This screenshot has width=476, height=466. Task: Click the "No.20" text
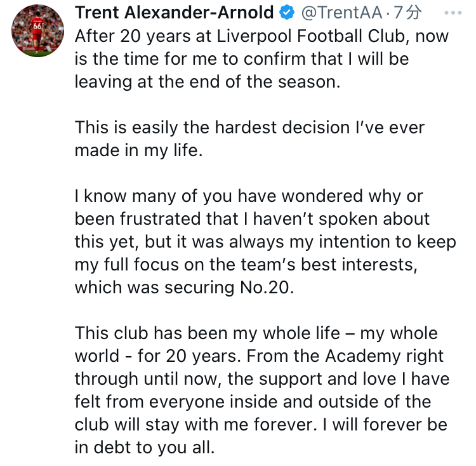tap(270, 287)
